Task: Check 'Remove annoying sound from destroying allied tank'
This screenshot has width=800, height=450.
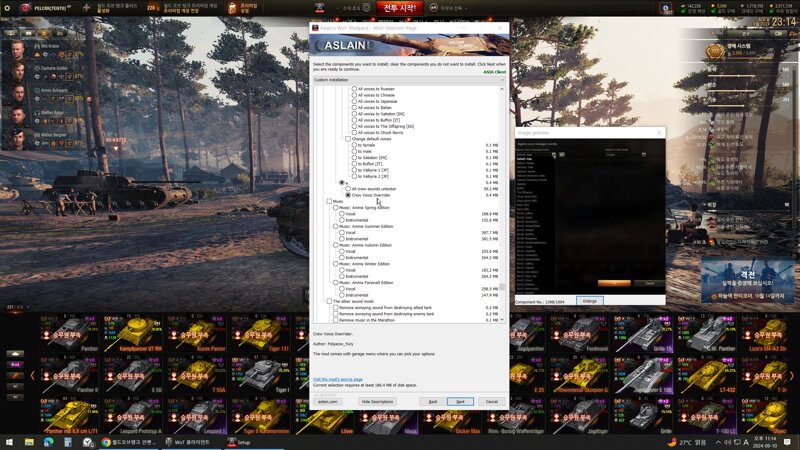Action: click(335, 308)
